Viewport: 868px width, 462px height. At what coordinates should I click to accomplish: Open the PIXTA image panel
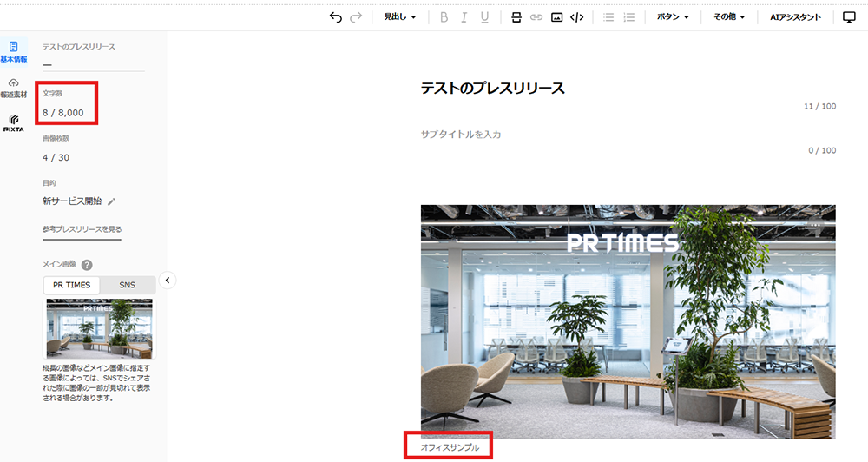click(x=14, y=123)
